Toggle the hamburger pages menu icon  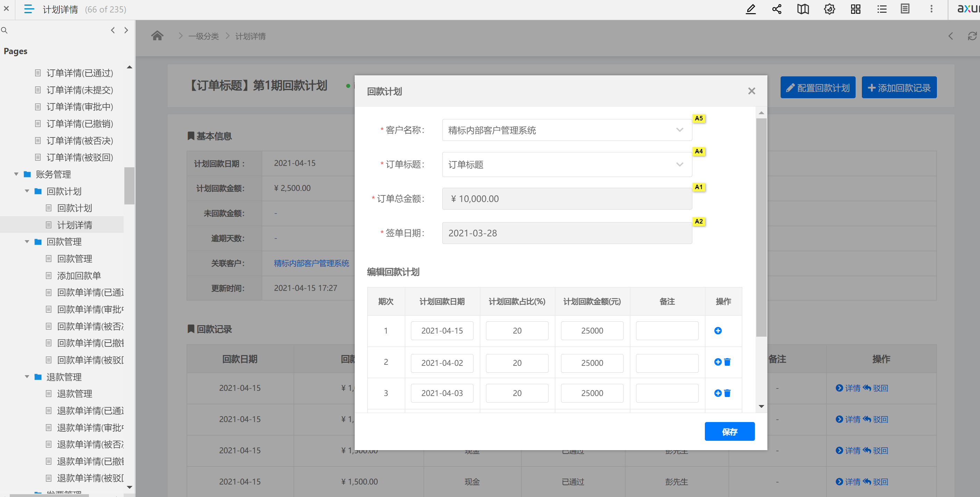pos(29,9)
